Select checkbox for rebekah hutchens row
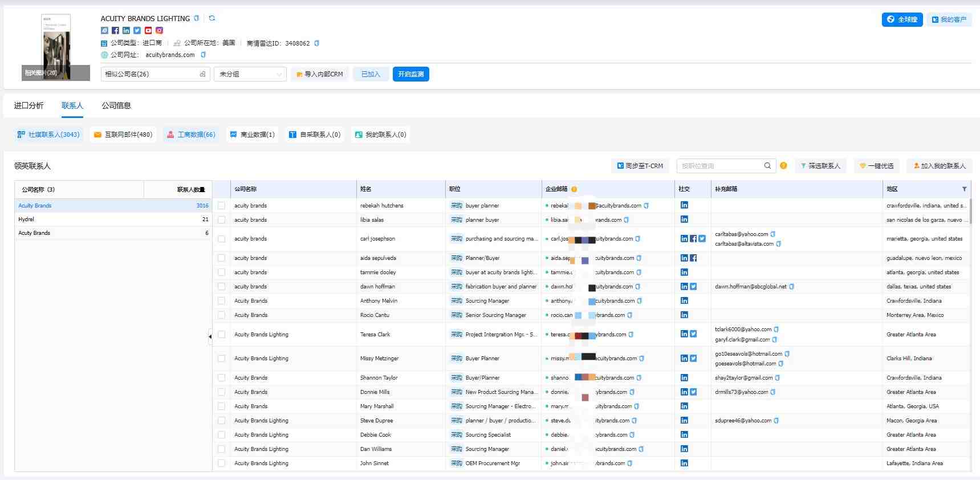Image resolution: width=980 pixels, height=480 pixels. click(222, 206)
